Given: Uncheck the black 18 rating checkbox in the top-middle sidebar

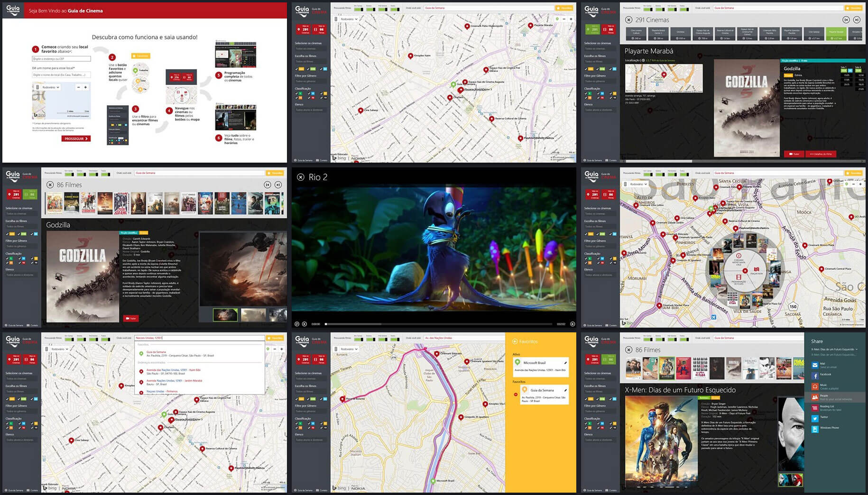Looking at the screenshot, I should pyautogui.click(x=321, y=97).
